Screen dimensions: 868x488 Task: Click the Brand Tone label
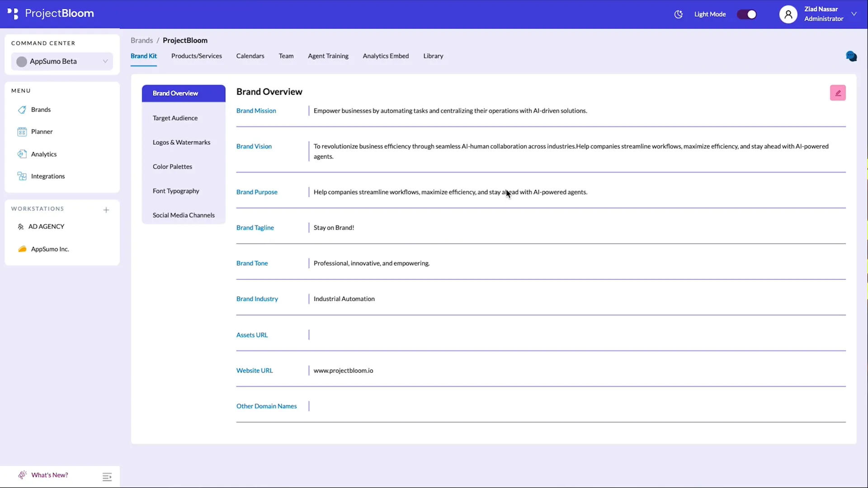coord(252,263)
